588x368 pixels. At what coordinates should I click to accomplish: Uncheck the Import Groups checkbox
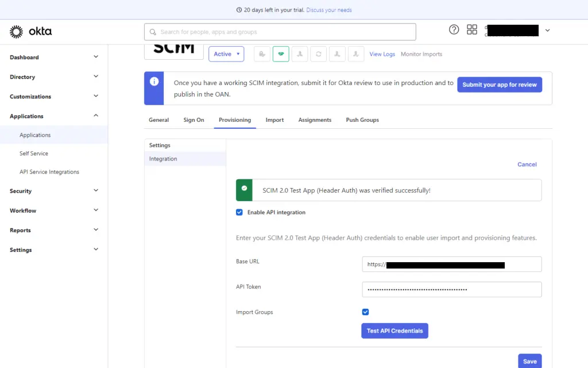365,312
